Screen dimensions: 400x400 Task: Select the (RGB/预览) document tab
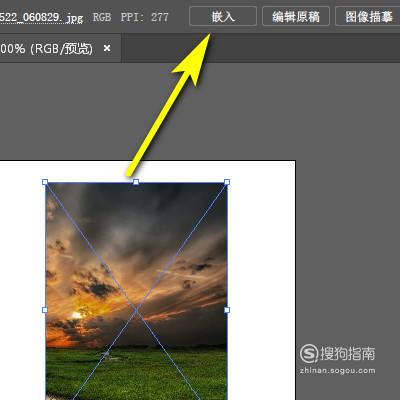pyautogui.click(x=60, y=49)
